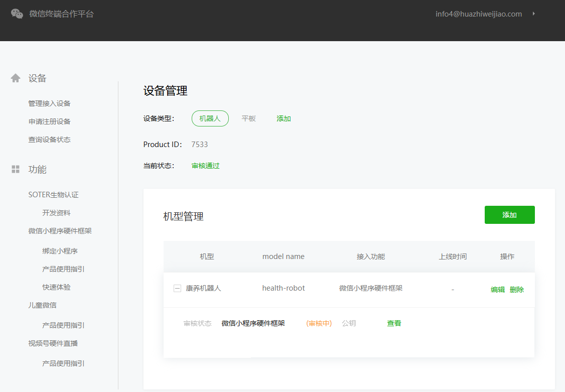Collapse the 康养机器人 row with minus icon
The height and width of the screenshot is (392, 565).
tap(177, 288)
